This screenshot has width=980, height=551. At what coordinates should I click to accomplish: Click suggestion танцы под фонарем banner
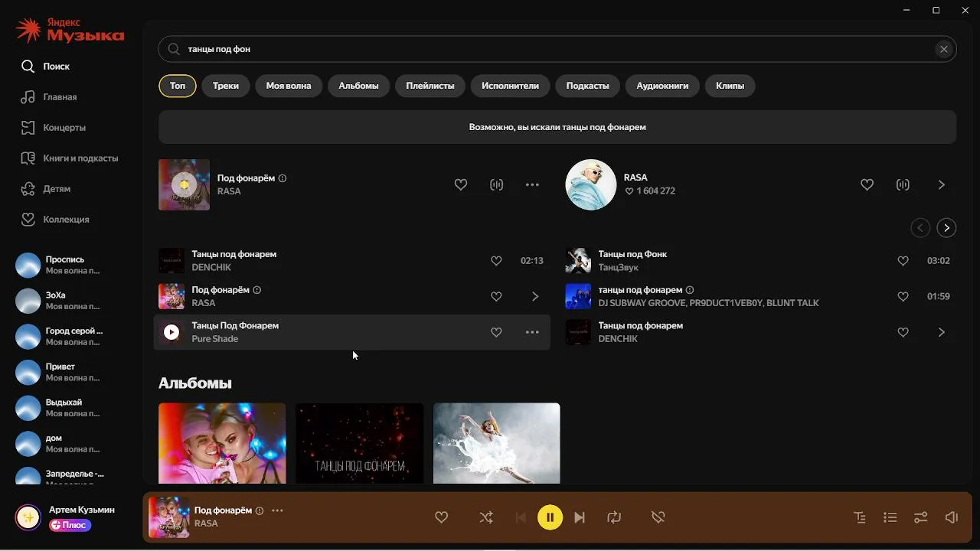point(557,127)
